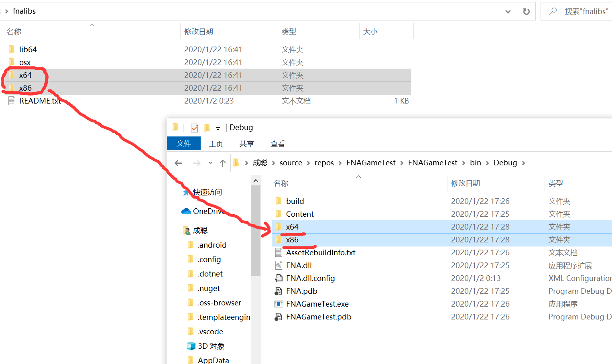The width and height of the screenshot is (612, 364).
Task: Click the up-arrow to go to parent folder
Action: point(223,163)
